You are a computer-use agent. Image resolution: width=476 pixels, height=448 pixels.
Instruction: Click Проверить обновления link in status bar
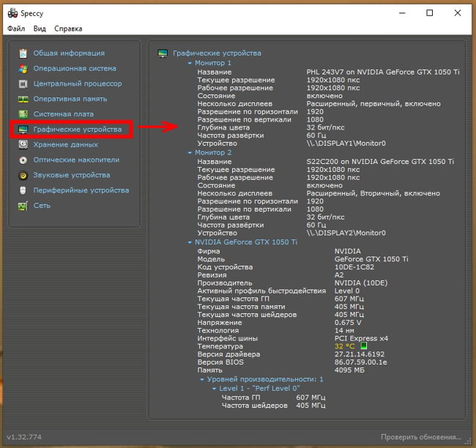tap(421, 437)
